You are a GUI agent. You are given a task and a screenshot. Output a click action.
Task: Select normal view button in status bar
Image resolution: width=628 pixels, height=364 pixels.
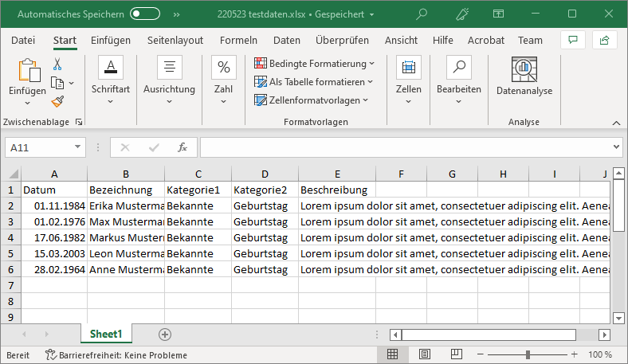392,354
